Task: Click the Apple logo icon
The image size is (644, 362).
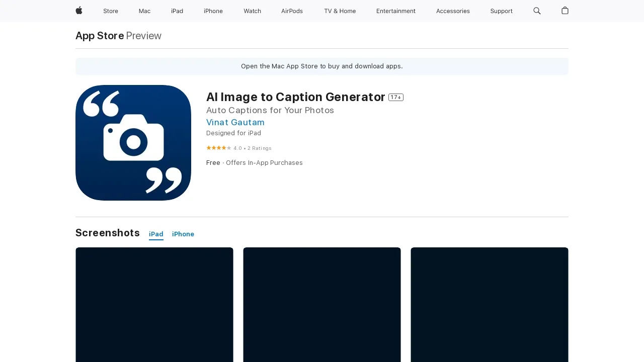Action: coord(78,11)
